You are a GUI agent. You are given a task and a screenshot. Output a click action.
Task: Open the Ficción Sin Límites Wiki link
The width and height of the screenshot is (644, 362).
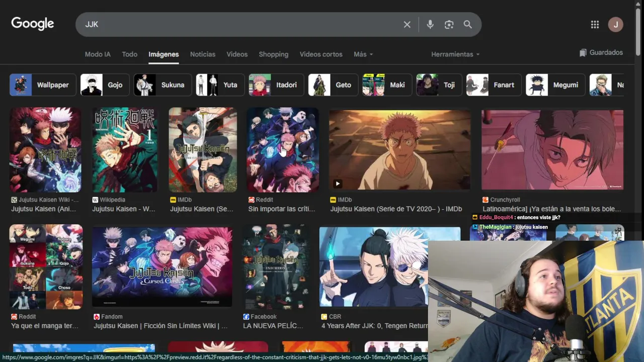point(160,326)
